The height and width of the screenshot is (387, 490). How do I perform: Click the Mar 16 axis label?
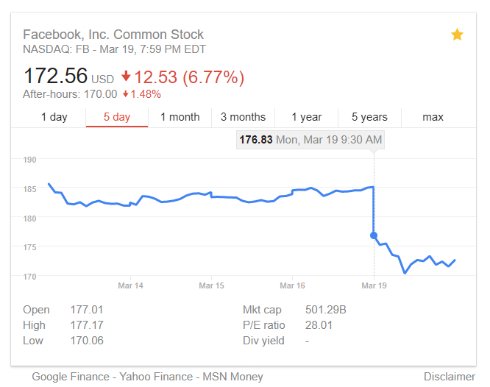point(292,285)
